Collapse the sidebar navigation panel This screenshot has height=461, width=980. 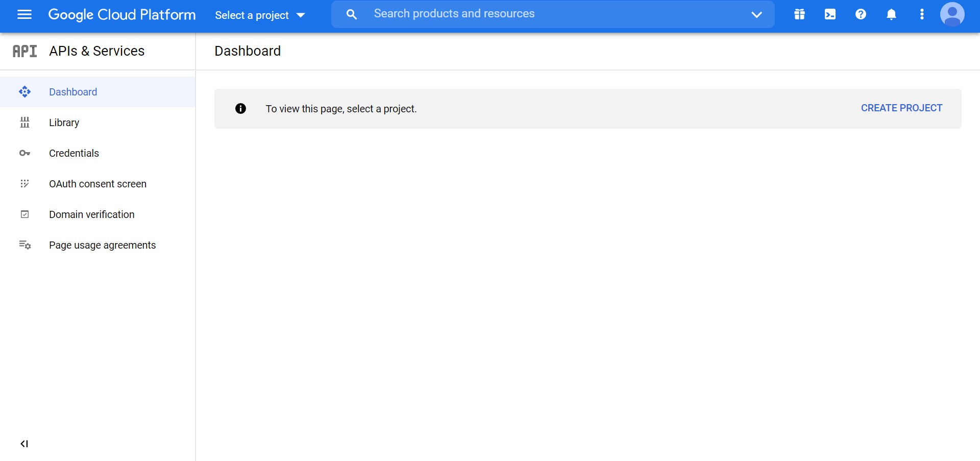[24, 444]
